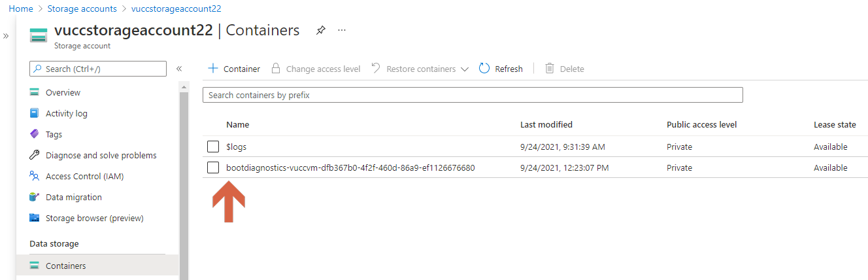Click Restore containers button
This screenshot has height=280, width=868.
420,69
